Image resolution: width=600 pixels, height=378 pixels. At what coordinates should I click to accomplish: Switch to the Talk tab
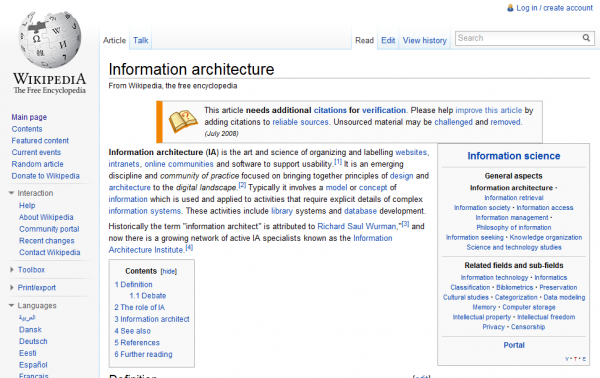[140, 40]
